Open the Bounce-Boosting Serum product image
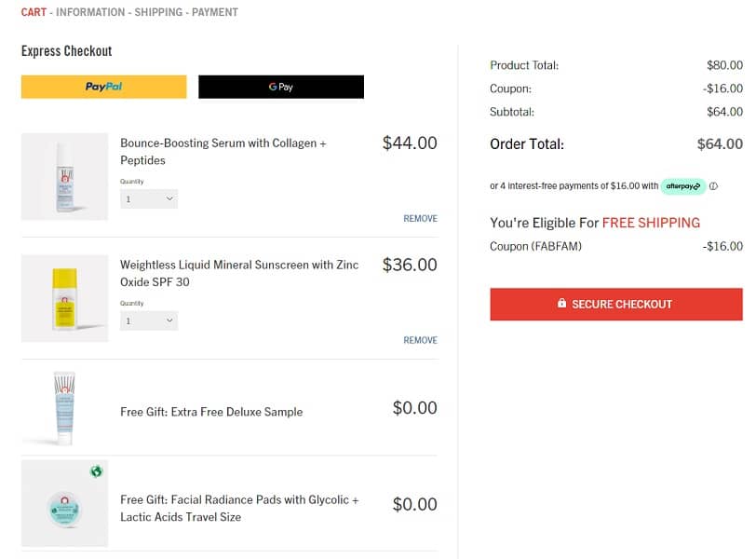The image size is (756, 559). (64, 177)
